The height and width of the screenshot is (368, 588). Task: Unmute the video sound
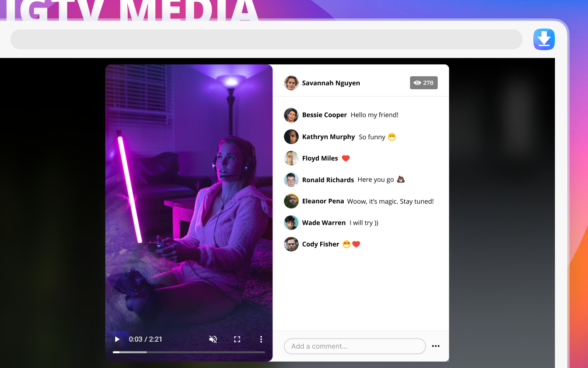[x=213, y=339]
